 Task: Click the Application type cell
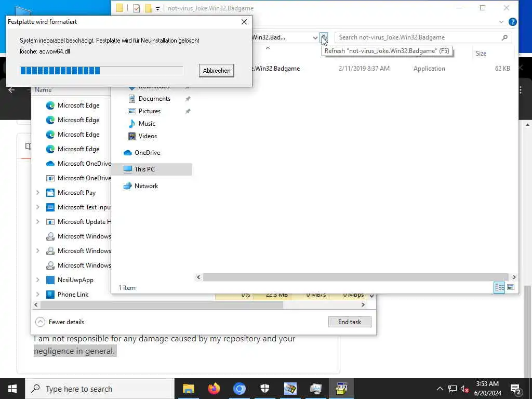pyautogui.click(x=429, y=69)
